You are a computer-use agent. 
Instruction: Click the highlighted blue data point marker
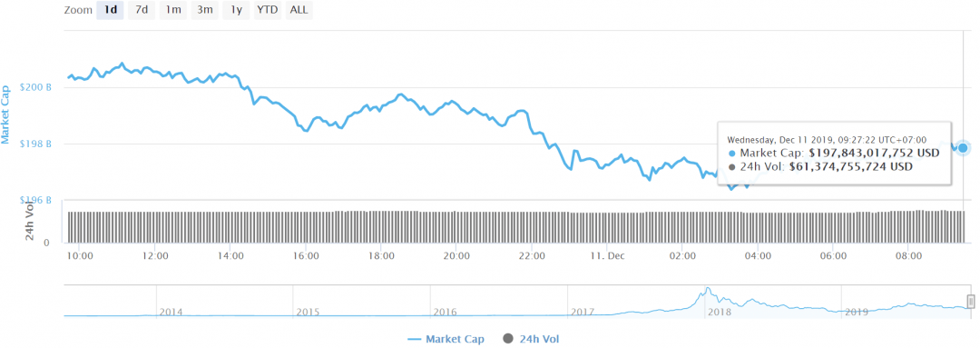[963, 148]
